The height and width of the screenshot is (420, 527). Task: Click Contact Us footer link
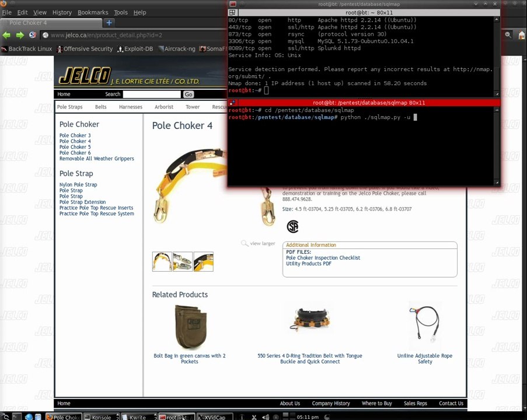(451, 403)
